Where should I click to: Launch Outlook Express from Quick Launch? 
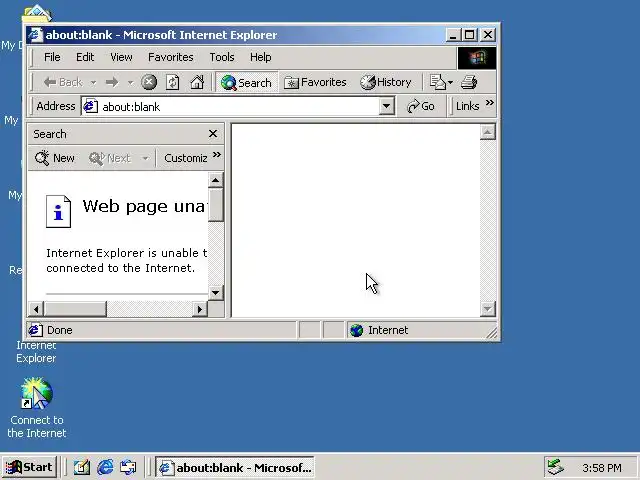pos(129,467)
